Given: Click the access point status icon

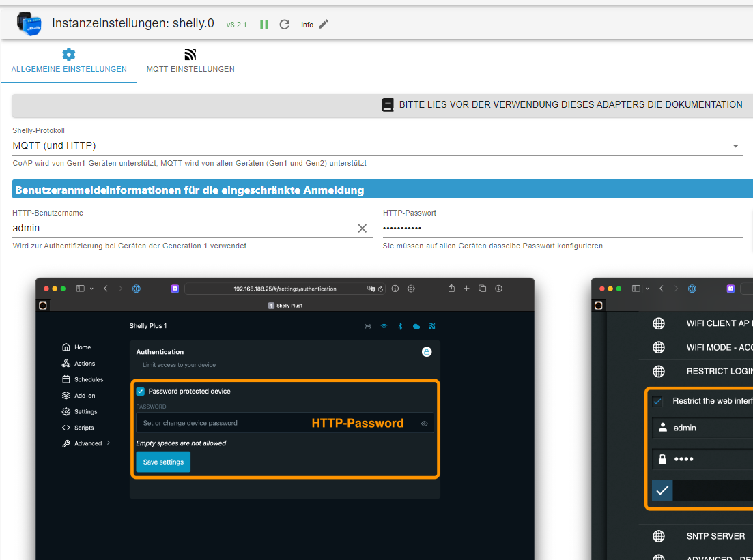Looking at the screenshot, I should [x=368, y=326].
